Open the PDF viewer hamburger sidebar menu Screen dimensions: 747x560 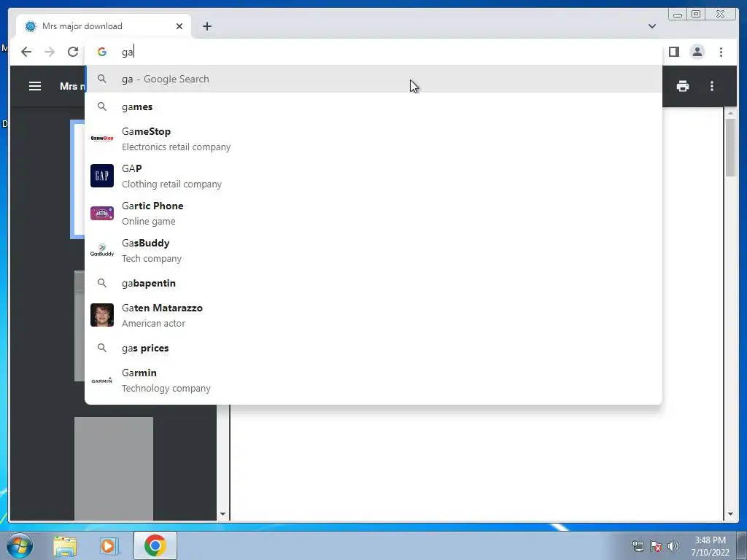(35, 86)
